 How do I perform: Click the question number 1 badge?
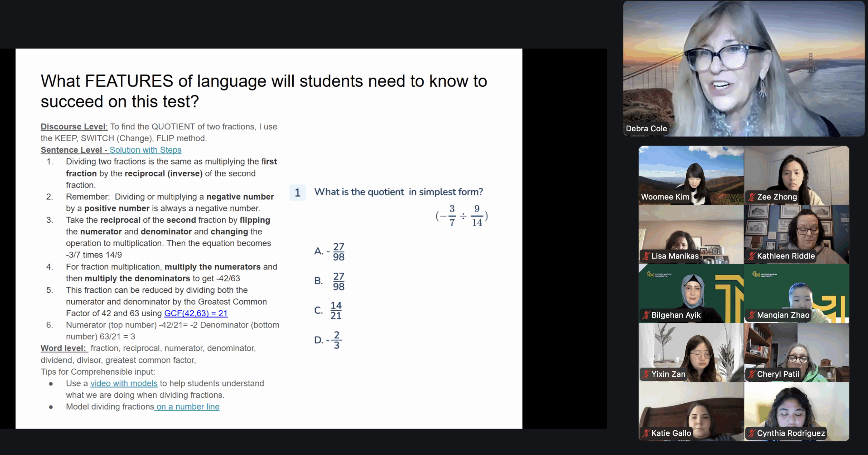click(x=297, y=192)
